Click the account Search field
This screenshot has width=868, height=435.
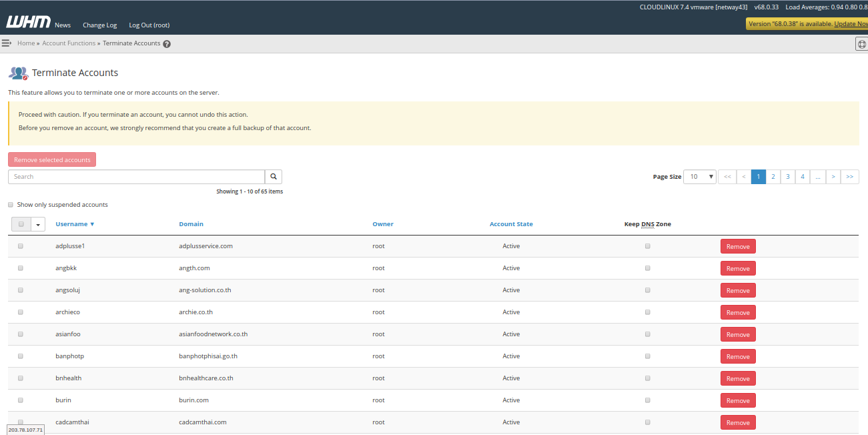coord(136,177)
